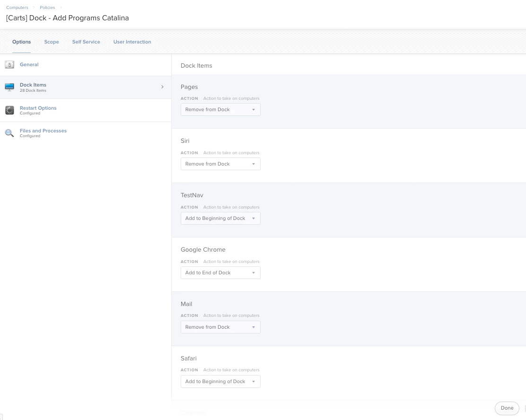Screen dimensions: 526x420
Task: Click the Files and Processes magnifier icon
Action: 9,133
